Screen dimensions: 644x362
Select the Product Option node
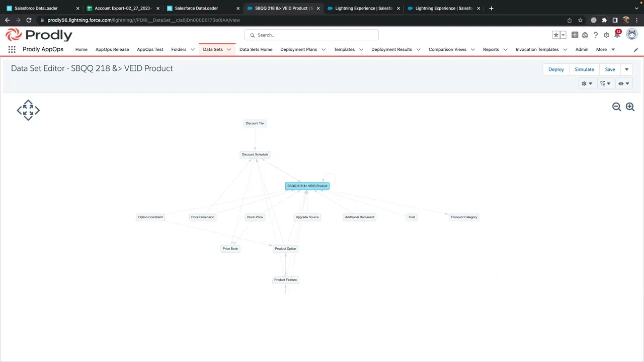pyautogui.click(x=285, y=248)
